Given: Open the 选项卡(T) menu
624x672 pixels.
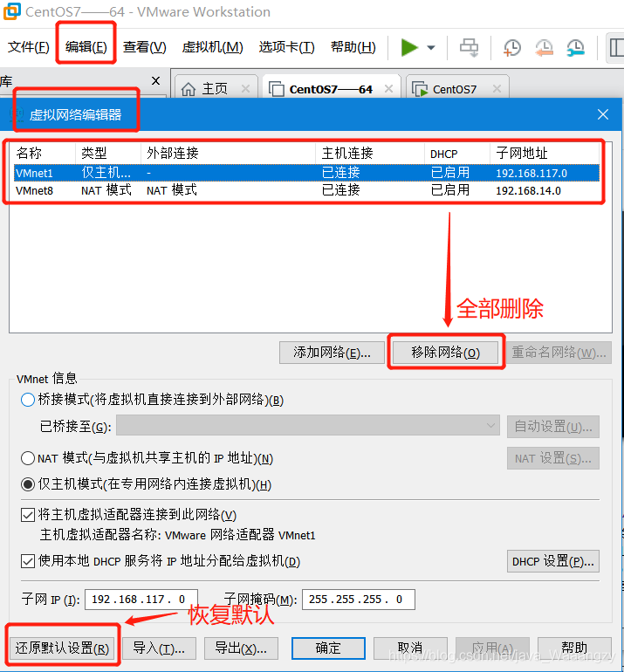Looking at the screenshot, I should click(287, 47).
